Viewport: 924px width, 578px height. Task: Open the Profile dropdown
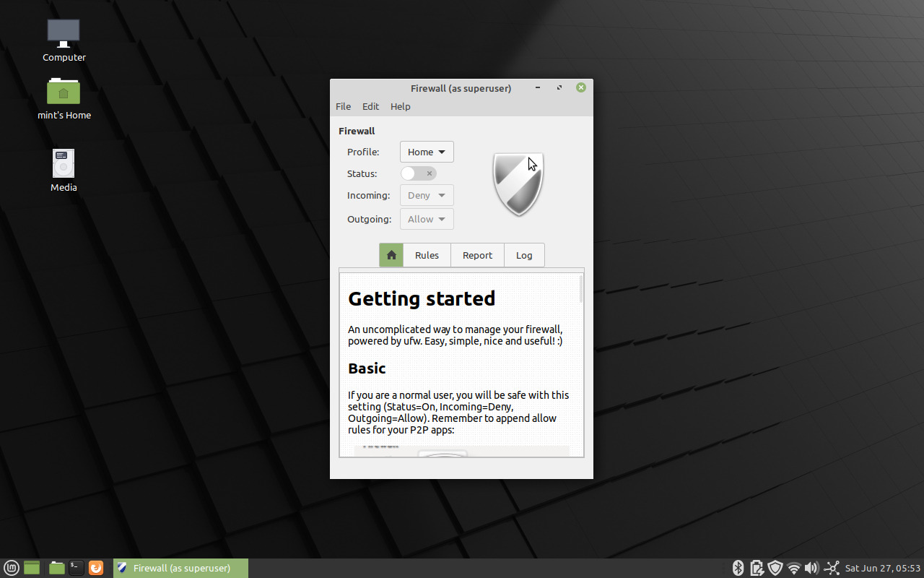427,152
